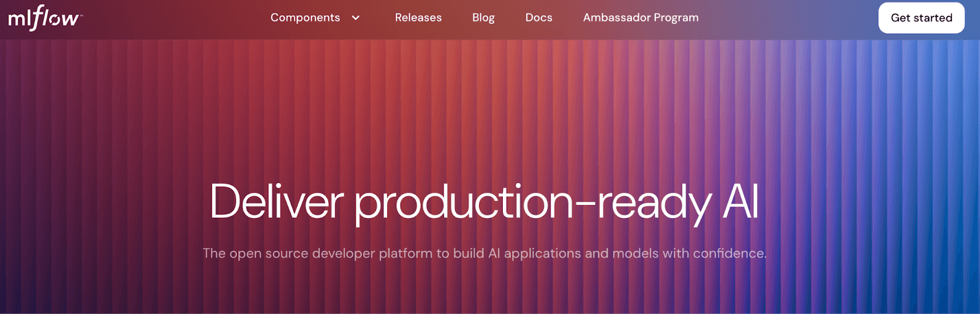
Task: Choose Docs from the header menu
Action: [538, 18]
